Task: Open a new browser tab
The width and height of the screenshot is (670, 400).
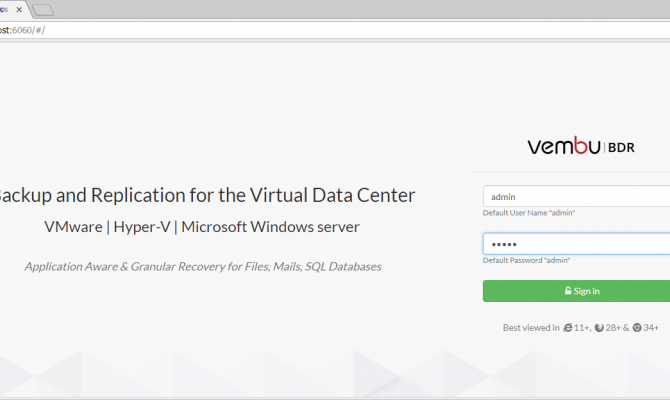Action: 43,10
